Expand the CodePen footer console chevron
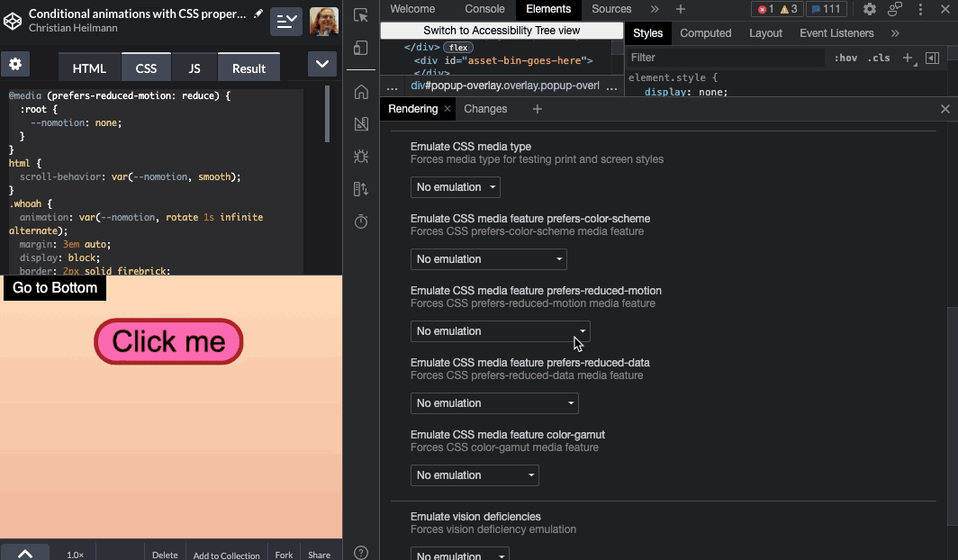 coord(25,553)
